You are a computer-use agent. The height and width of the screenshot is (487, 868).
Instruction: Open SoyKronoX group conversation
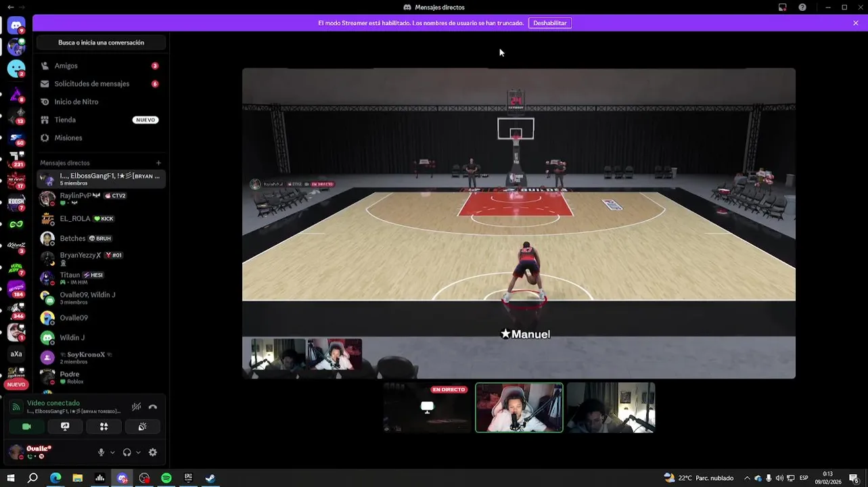[101, 357]
